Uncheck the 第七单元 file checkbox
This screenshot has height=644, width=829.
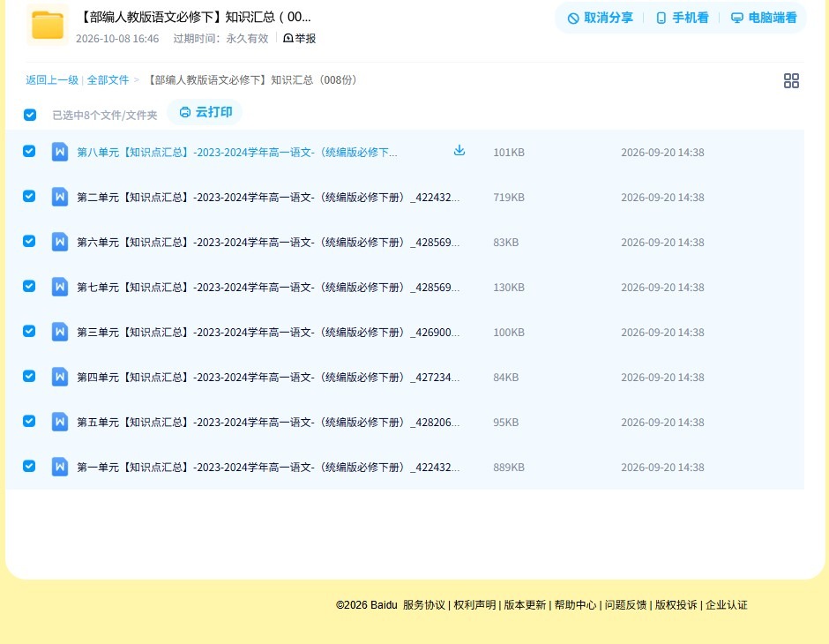[x=29, y=286]
